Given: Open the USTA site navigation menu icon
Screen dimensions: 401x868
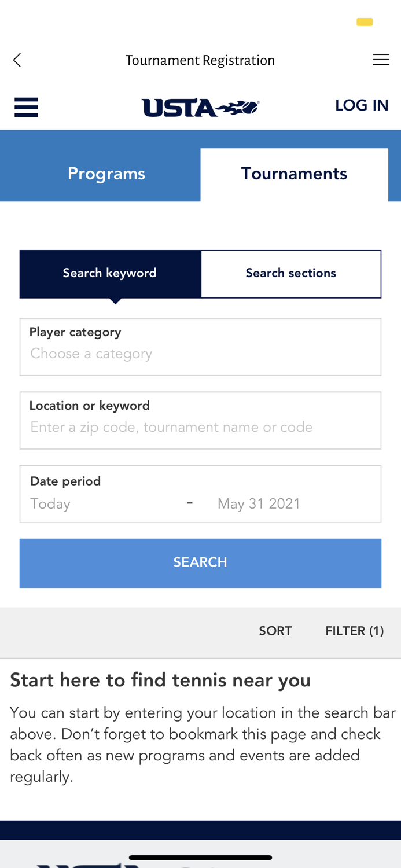Looking at the screenshot, I should coord(26,108).
